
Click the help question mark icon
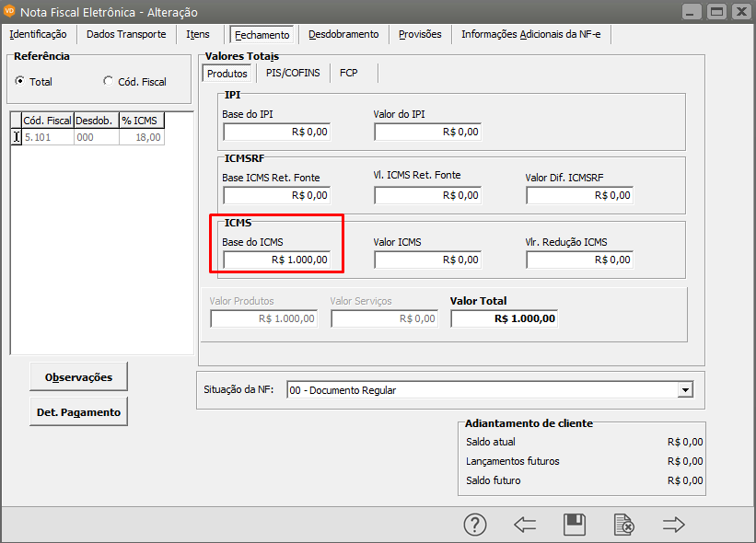tap(474, 525)
